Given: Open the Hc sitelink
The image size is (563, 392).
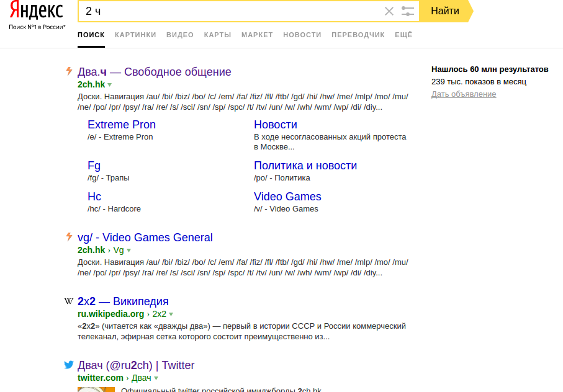Looking at the screenshot, I should (x=94, y=197).
